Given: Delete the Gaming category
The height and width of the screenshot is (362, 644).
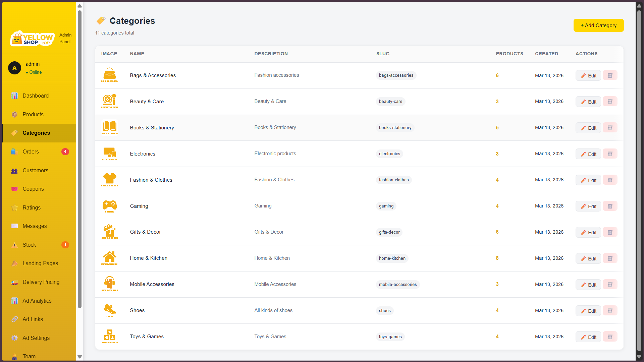Looking at the screenshot, I should click(x=610, y=206).
